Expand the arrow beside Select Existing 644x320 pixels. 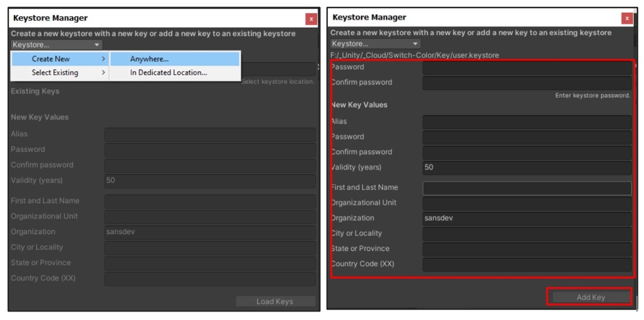click(103, 73)
